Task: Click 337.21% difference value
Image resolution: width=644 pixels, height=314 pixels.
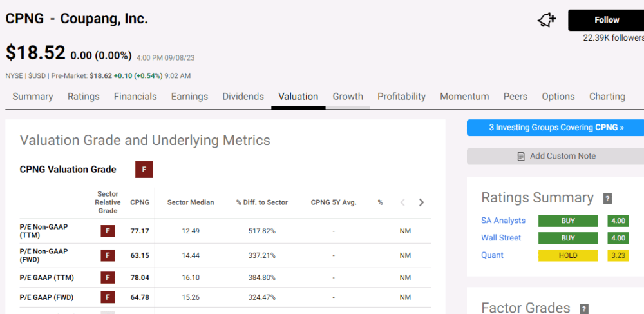Action: (262, 255)
